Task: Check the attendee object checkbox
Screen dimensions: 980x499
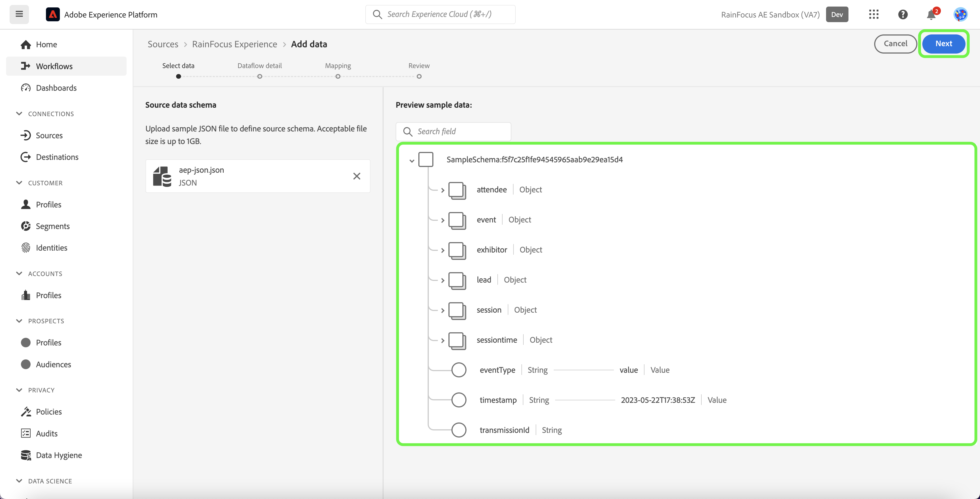Action: point(457,190)
